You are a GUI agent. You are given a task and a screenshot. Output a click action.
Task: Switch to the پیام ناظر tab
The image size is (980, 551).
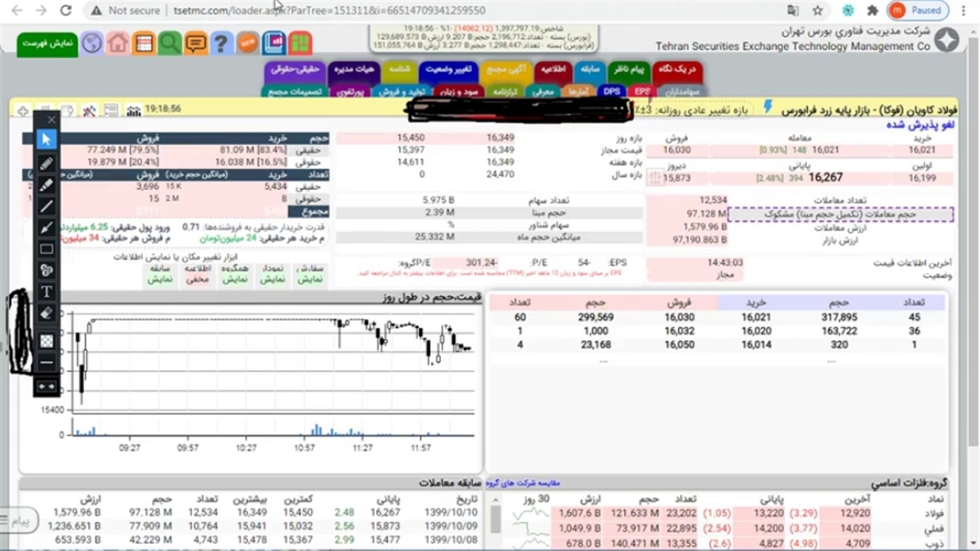pos(629,70)
